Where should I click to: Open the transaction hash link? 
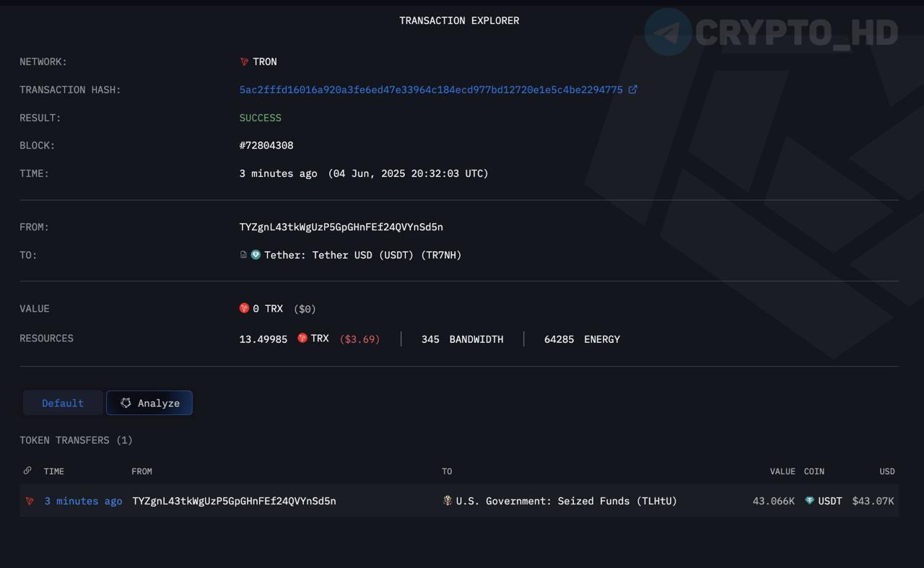click(x=431, y=90)
